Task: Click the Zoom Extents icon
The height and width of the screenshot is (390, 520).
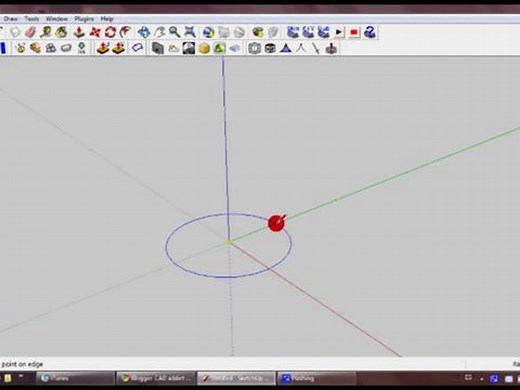Action: click(190, 32)
